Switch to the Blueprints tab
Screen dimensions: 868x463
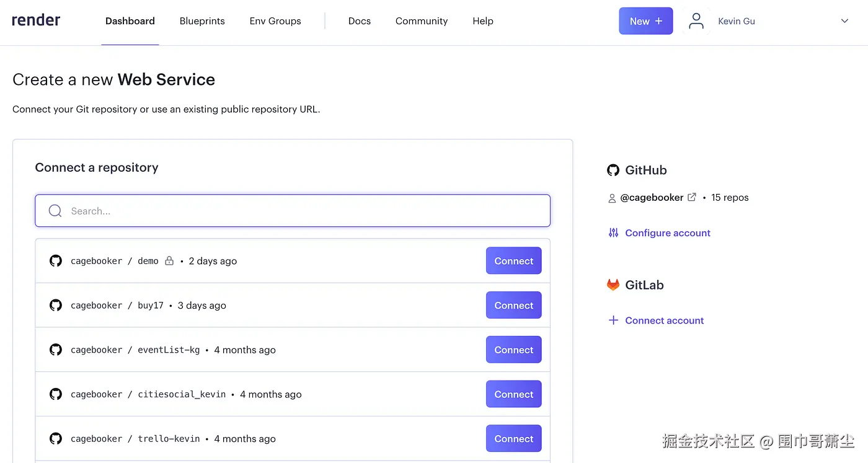(202, 21)
